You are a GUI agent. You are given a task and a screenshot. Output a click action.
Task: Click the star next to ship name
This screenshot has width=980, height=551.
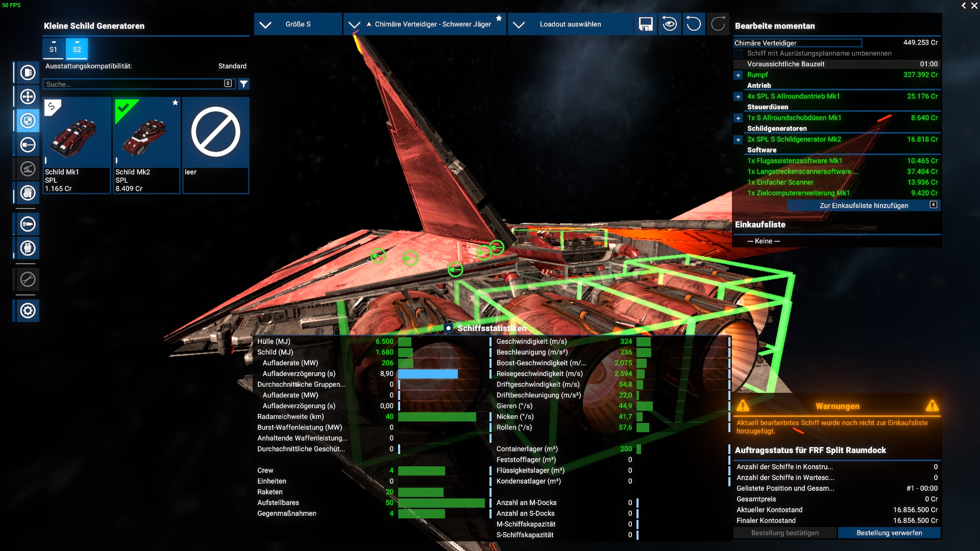pyautogui.click(x=499, y=18)
